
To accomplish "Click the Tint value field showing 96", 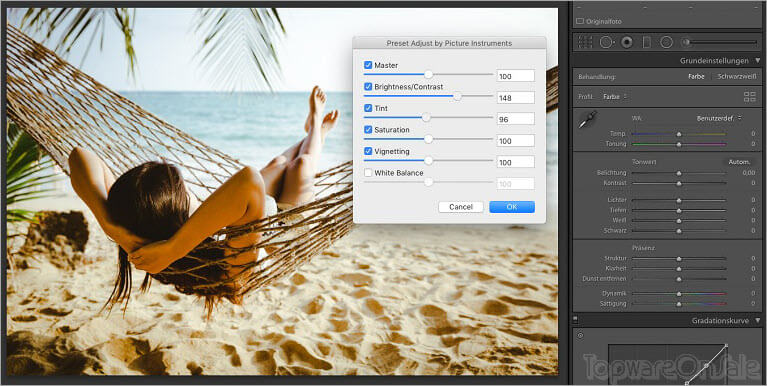I will coord(516,119).
